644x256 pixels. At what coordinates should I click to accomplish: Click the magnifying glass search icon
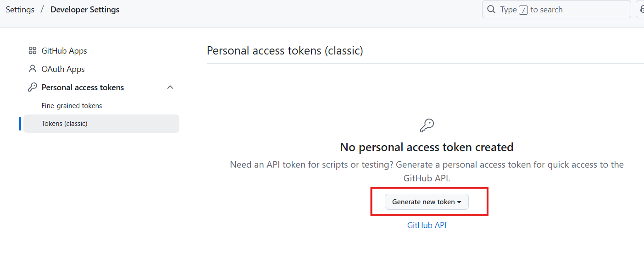[491, 10]
